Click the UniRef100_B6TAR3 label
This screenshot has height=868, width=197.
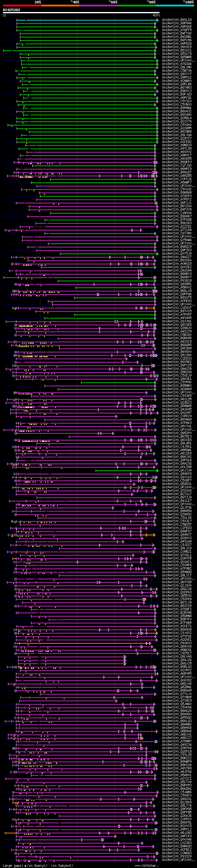pos(177,88)
